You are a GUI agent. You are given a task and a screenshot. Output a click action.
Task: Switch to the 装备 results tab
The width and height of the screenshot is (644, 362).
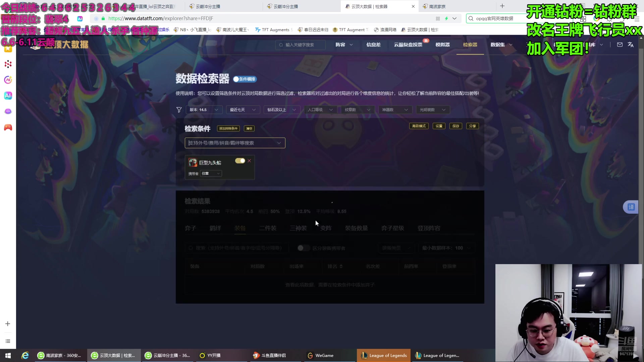point(240,228)
